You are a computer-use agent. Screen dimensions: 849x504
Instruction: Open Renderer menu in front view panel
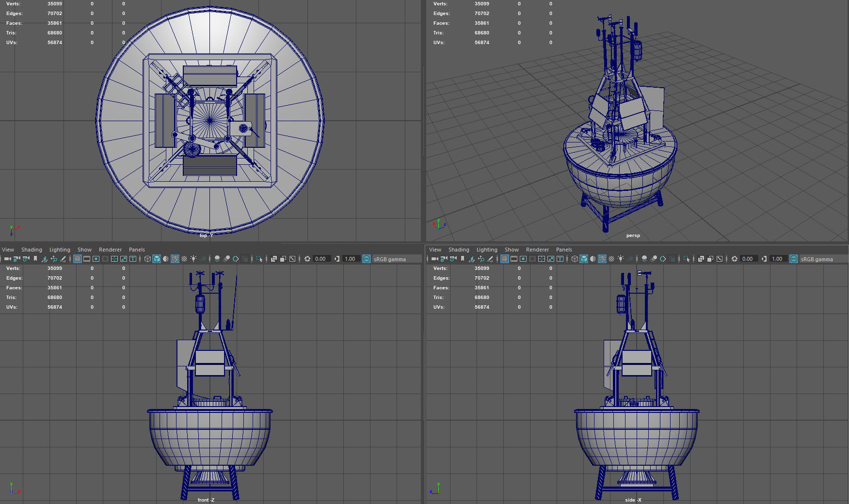(x=110, y=250)
